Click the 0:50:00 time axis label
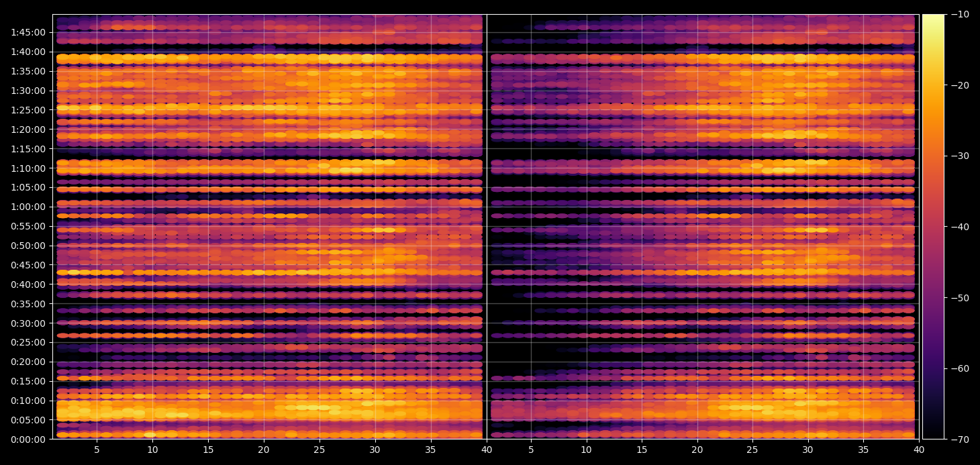 pos(28,246)
